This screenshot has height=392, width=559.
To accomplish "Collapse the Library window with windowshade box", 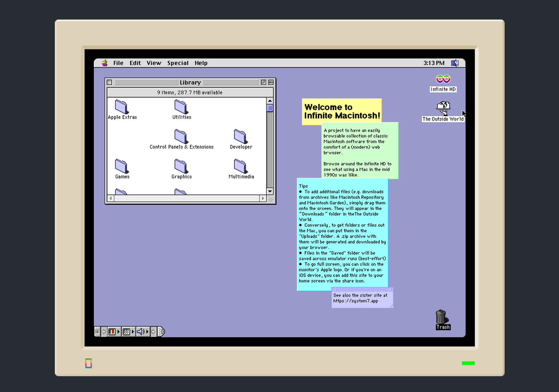I will coord(271,83).
